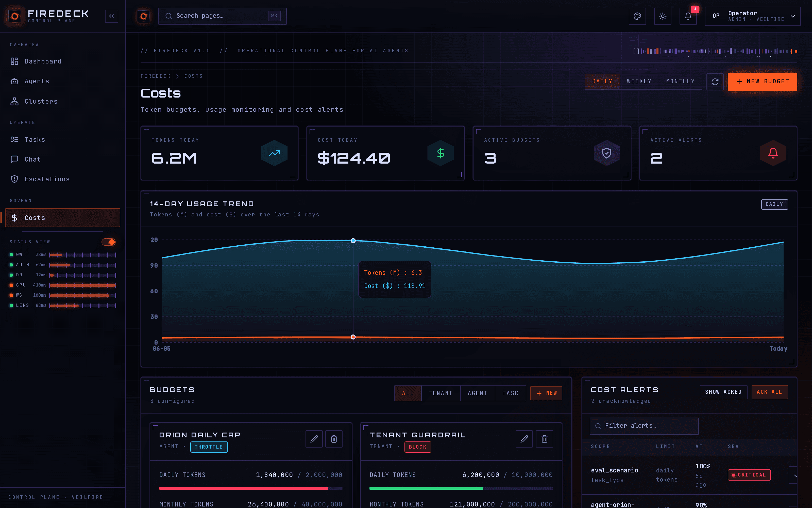Click the Block tag on Tenant Guardrail
The height and width of the screenshot is (508, 812).
[x=417, y=447]
